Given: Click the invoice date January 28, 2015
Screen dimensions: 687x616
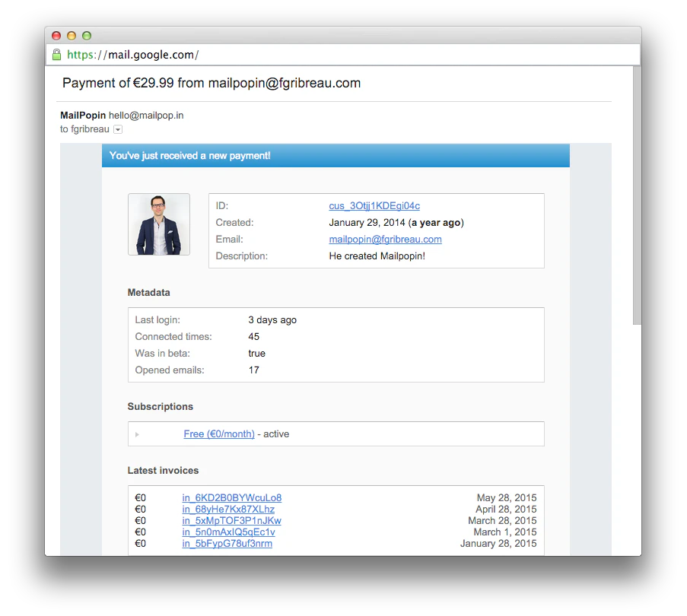Looking at the screenshot, I should tap(498, 543).
